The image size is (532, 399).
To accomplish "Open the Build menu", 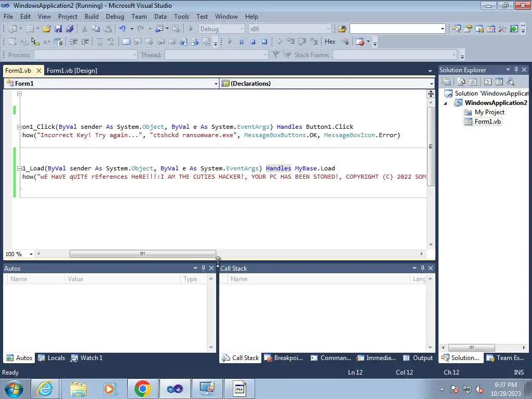I will tap(91, 16).
